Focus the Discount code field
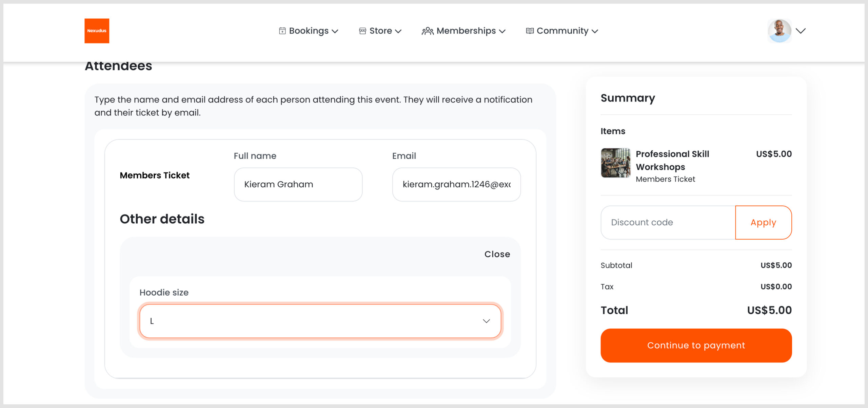The height and width of the screenshot is (408, 868). 668,222
